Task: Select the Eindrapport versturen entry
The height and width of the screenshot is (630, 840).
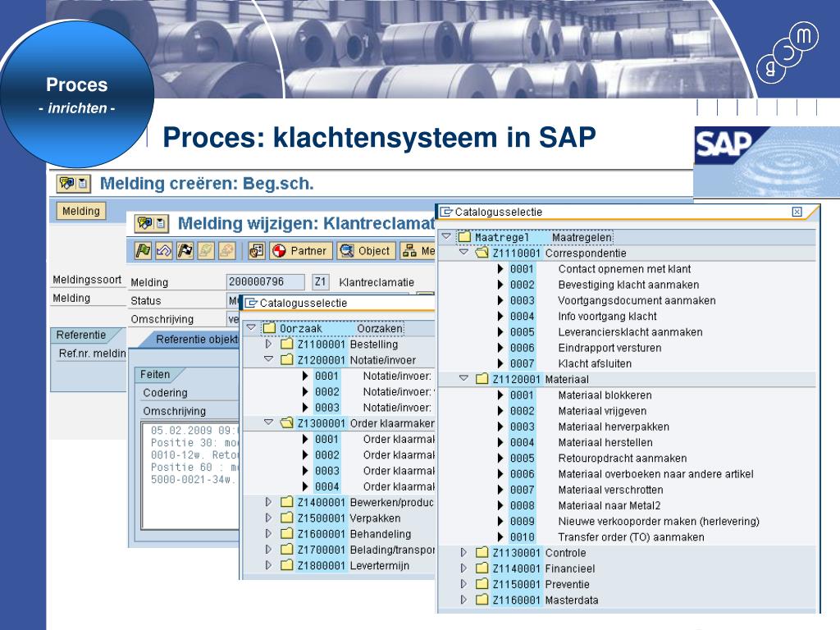Action: (609, 348)
